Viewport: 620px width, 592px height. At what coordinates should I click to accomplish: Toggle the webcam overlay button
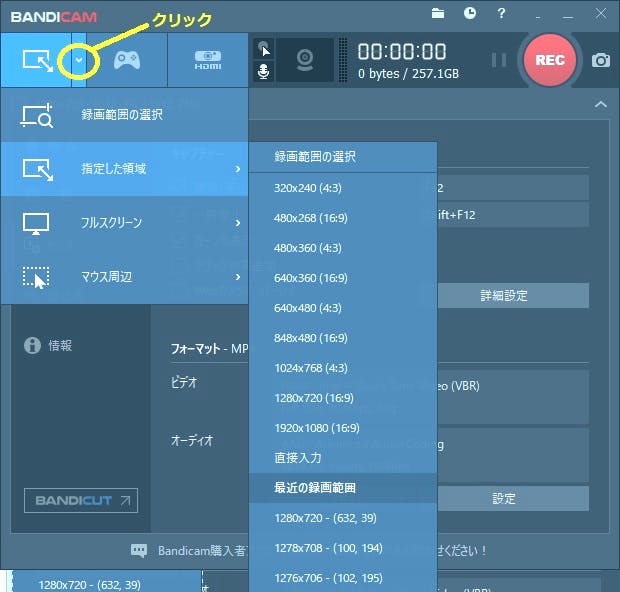pyautogui.click(x=304, y=60)
